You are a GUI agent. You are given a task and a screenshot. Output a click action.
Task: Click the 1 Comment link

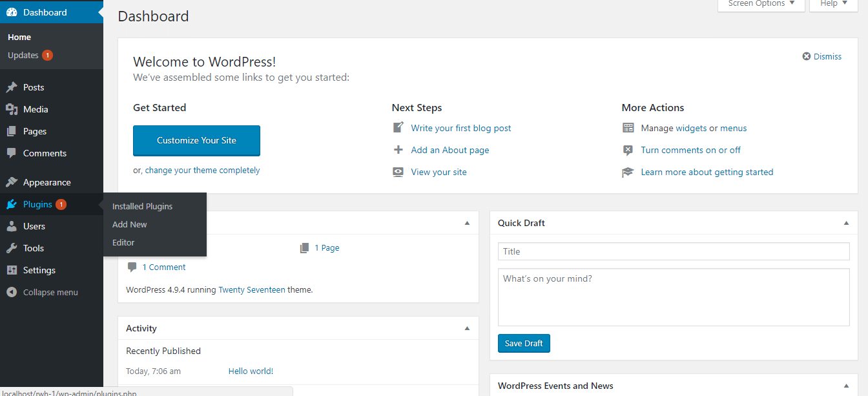[x=164, y=267]
